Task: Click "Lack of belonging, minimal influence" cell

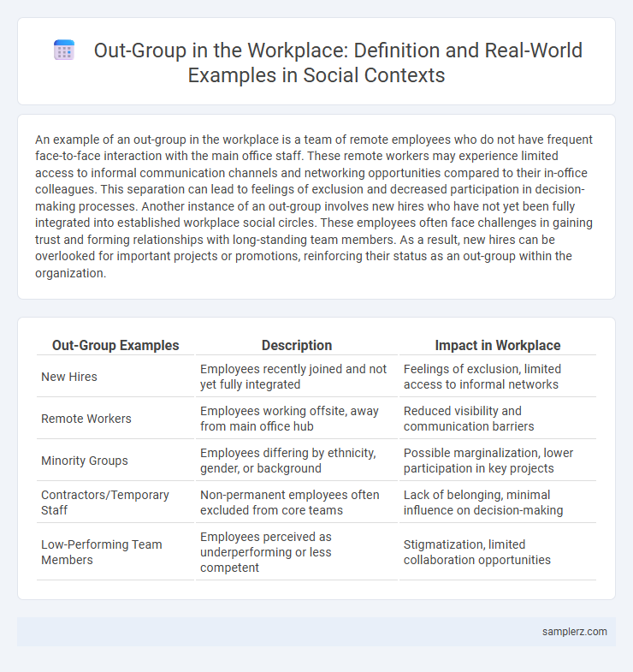Action: click(498, 503)
